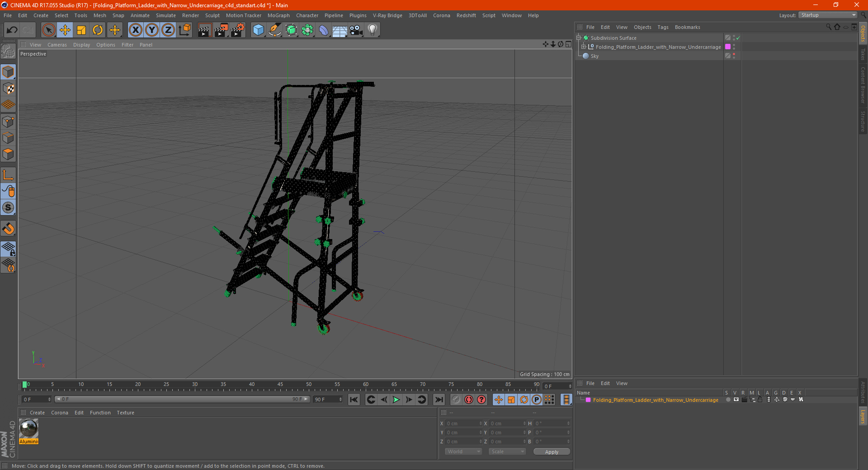Switch to Model mode
Screen dimensions: 868x470
[x=8, y=72]
